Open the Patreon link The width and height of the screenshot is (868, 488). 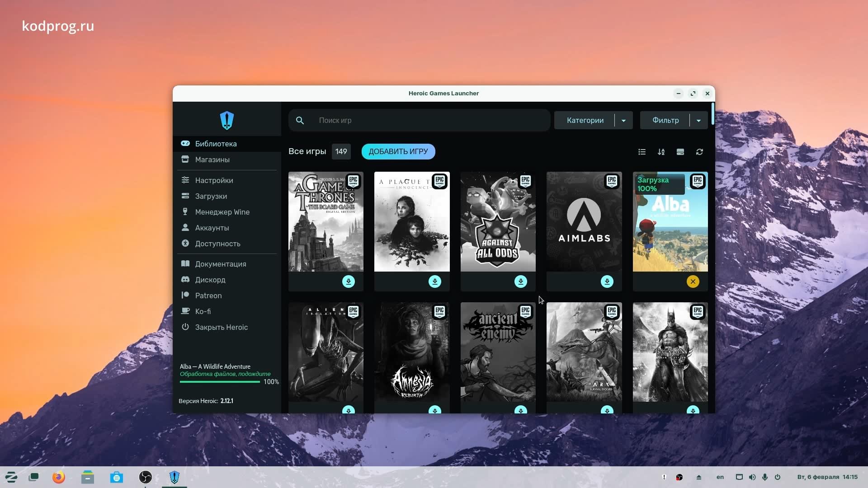click(x=227, y=296)
